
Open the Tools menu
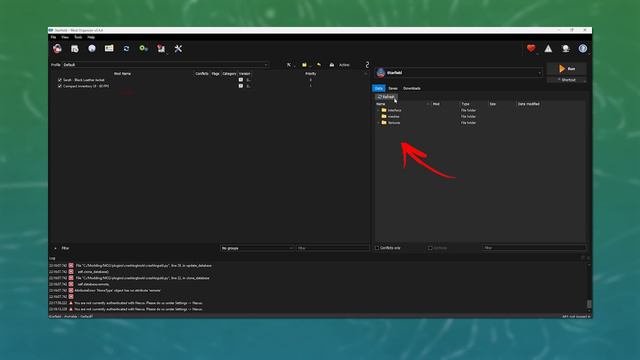click(x=78, y=37)
